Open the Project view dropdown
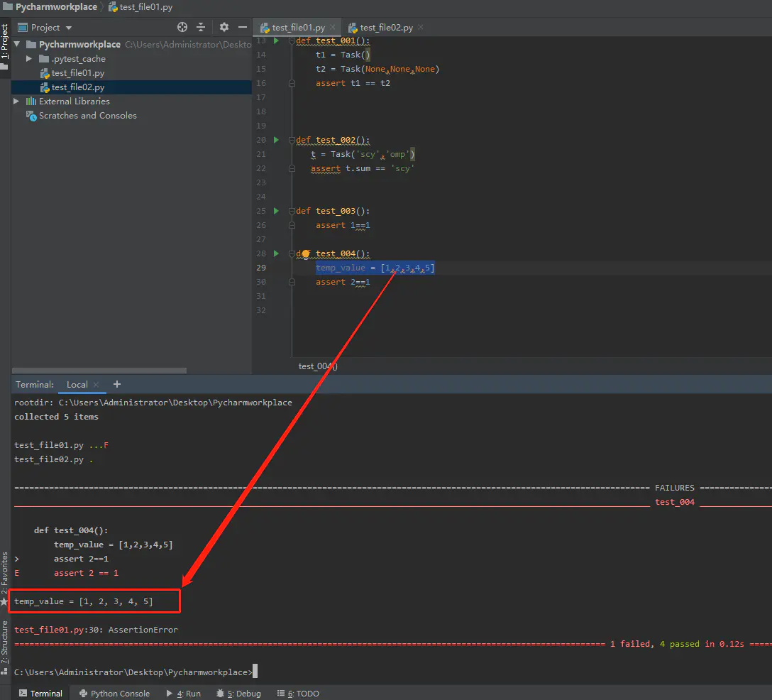Image resolution: width=772 pixels, height=700 pixels. (68, 28)
